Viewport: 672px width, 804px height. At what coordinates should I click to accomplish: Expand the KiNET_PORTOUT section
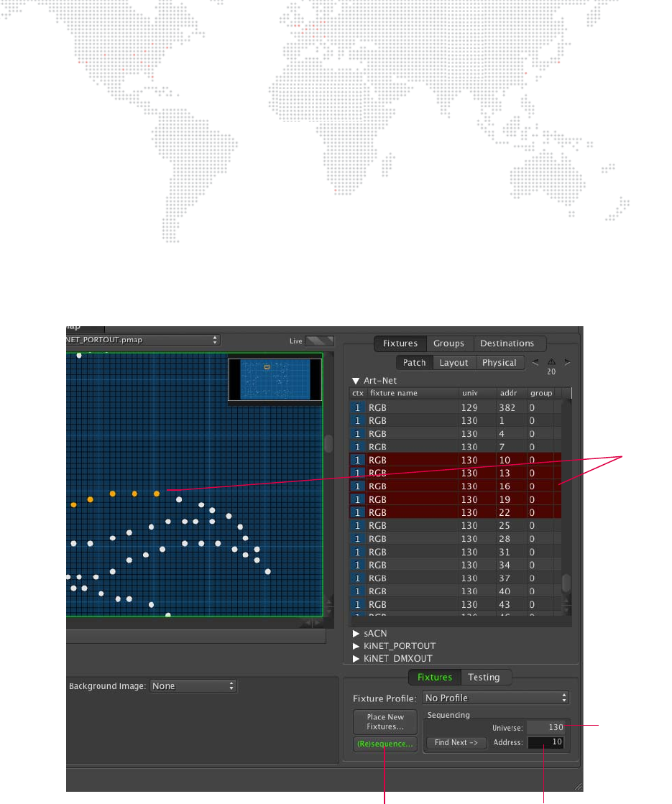tap(356, 646)
